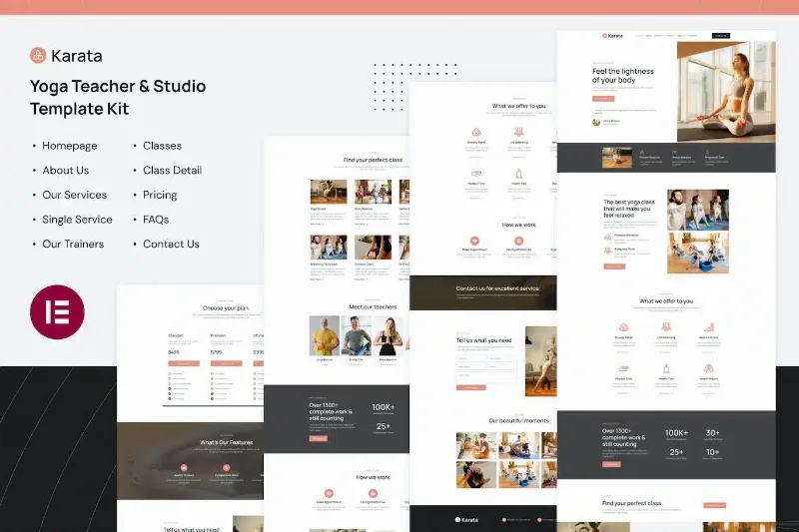Click the Quality Trained icon in pricing mockup
Screen dimensions: 799x532
click(x=184, y=467)
